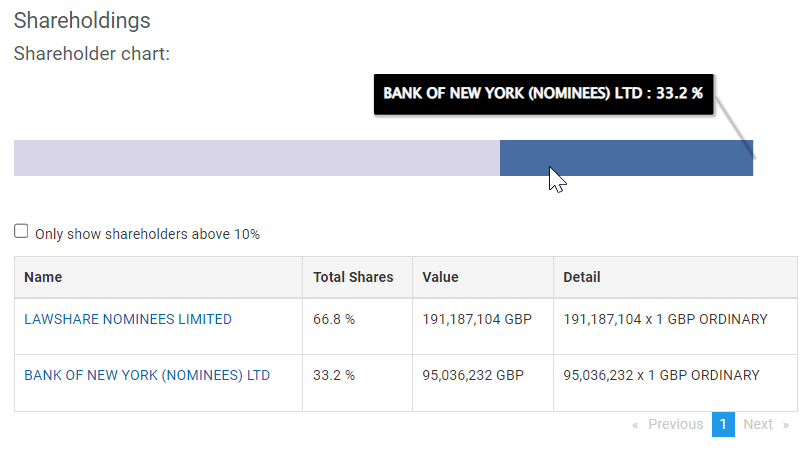Click the 'Shareholder chart:' label
The width and height of the screenshot is (811, 458).
coord(92,54)
